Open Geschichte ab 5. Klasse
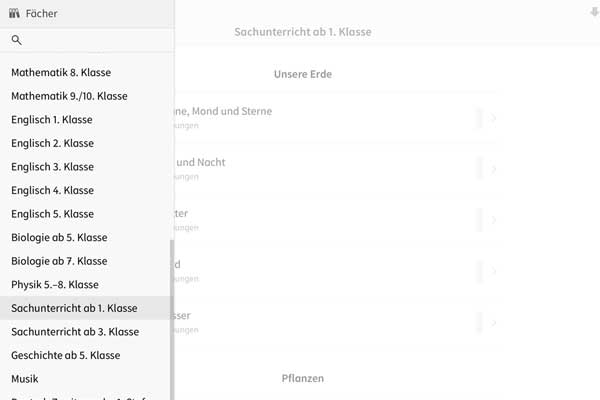 [x=65, y=355]
